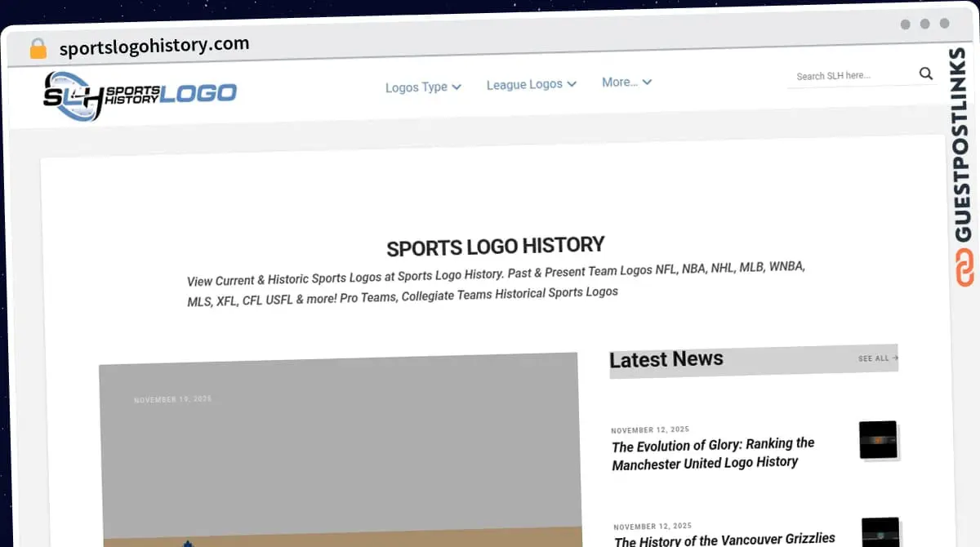Viewport: 980px width, 547px height.
Task: Open the Vancouver Grizzlies history article
Action: [725, 537]
